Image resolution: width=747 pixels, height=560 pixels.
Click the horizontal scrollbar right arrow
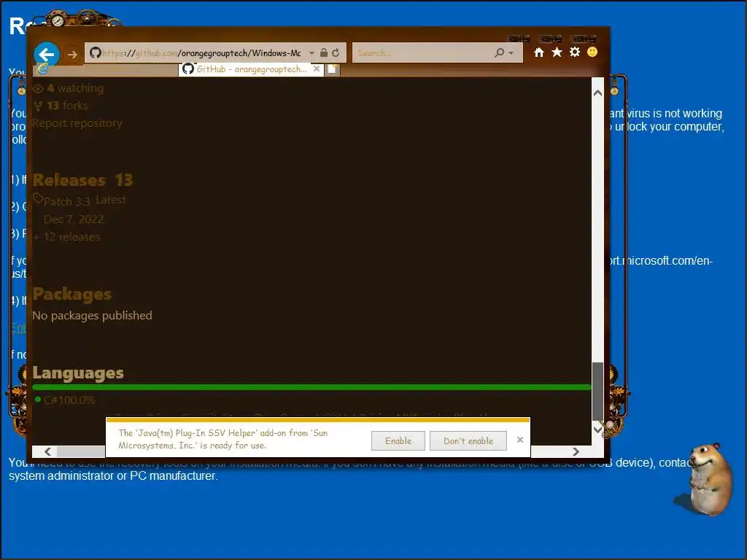click(x=576, y=451)
